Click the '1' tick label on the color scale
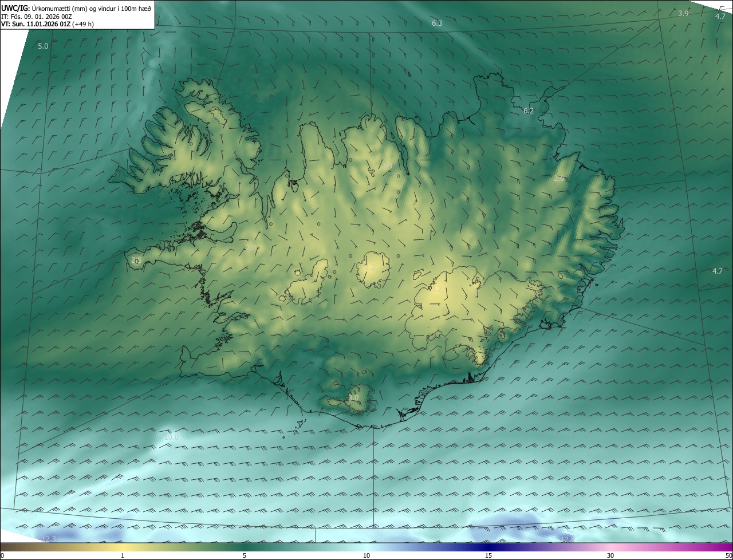 tap(123, 555)
